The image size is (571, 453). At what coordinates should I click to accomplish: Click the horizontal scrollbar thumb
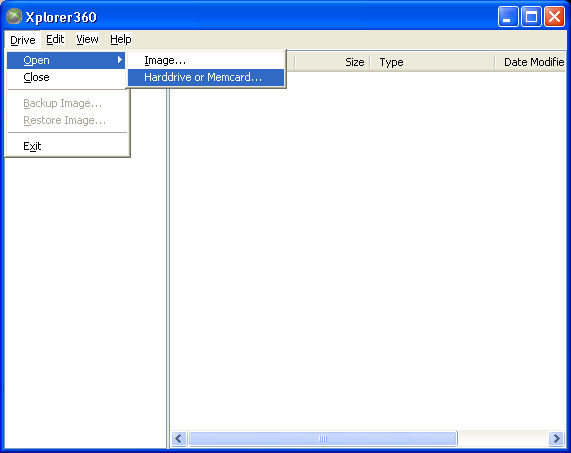coord(323,439)
